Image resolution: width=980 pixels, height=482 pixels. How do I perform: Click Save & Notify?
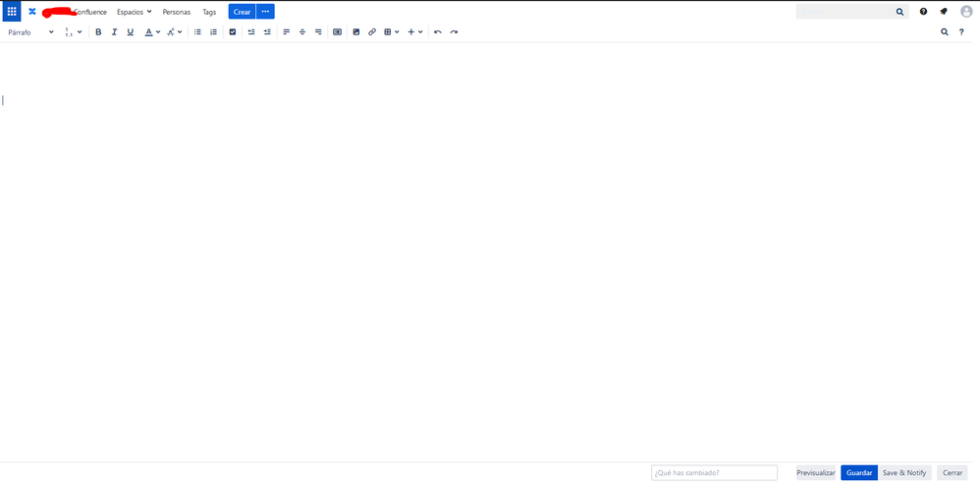click(x=904, y=472)
